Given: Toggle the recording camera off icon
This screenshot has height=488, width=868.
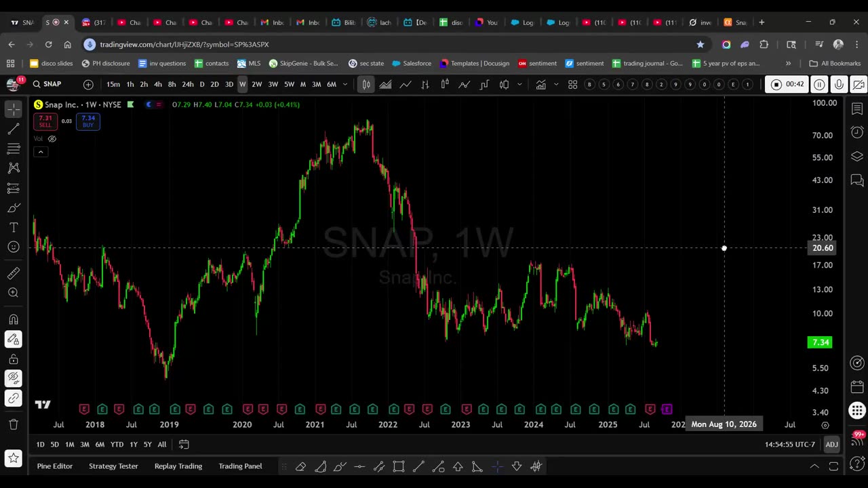Looking at the screenshot, I should (859, 84).
